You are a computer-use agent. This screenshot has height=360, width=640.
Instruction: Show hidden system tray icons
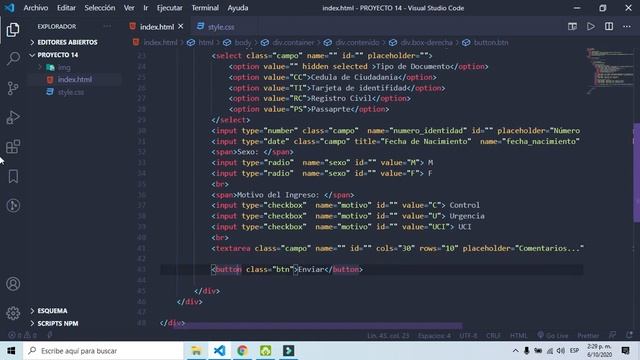[x=515, y=351]
